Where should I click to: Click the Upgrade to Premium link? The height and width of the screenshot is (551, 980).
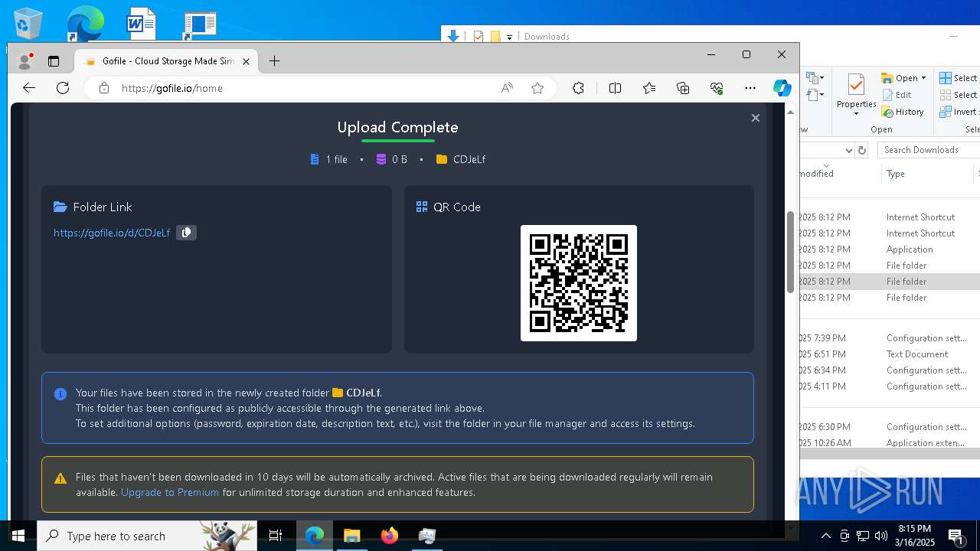click(170, 492)
